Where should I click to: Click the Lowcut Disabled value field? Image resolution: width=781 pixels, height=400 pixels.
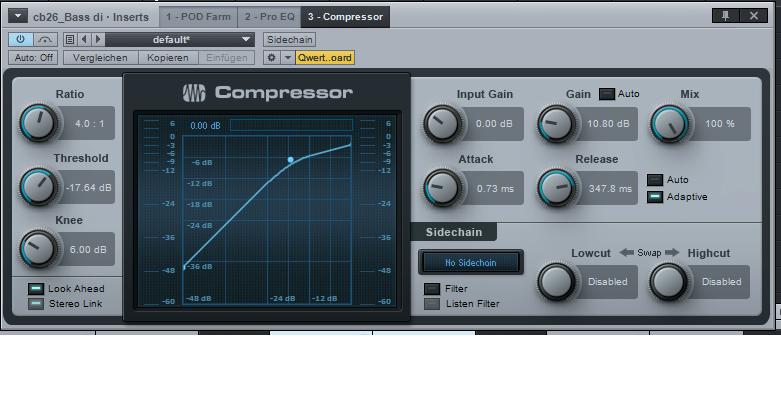coord(608,281)
